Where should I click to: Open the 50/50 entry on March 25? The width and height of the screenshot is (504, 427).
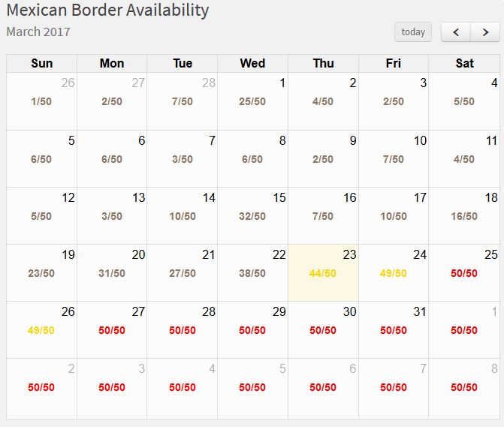[x=464, y=273]
